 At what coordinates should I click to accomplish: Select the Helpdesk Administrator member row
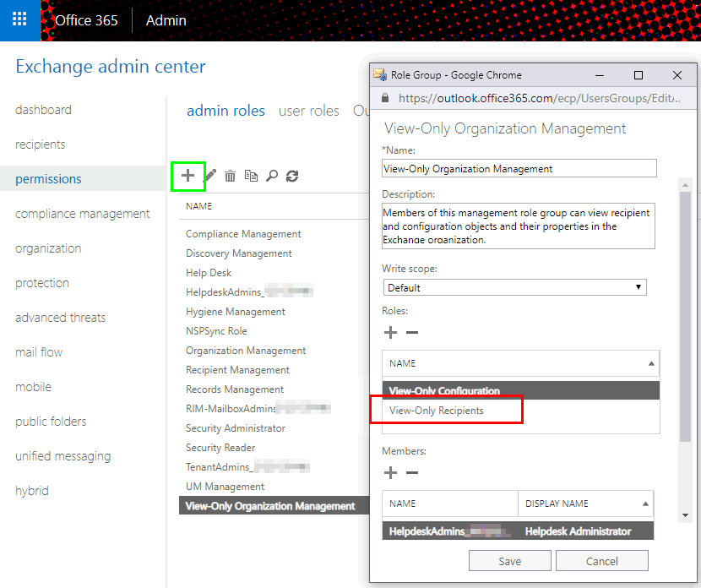click(x=518, y=531)
